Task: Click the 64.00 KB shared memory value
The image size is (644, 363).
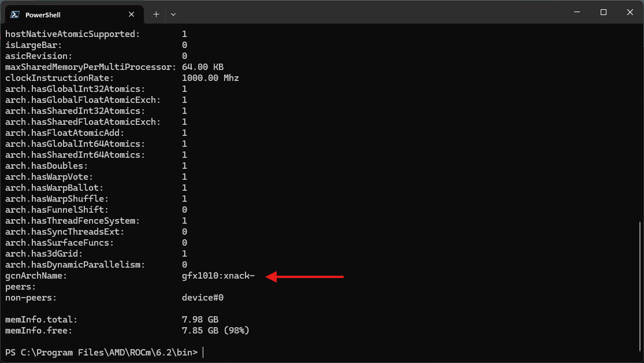Action: click(x=202, y=67)
